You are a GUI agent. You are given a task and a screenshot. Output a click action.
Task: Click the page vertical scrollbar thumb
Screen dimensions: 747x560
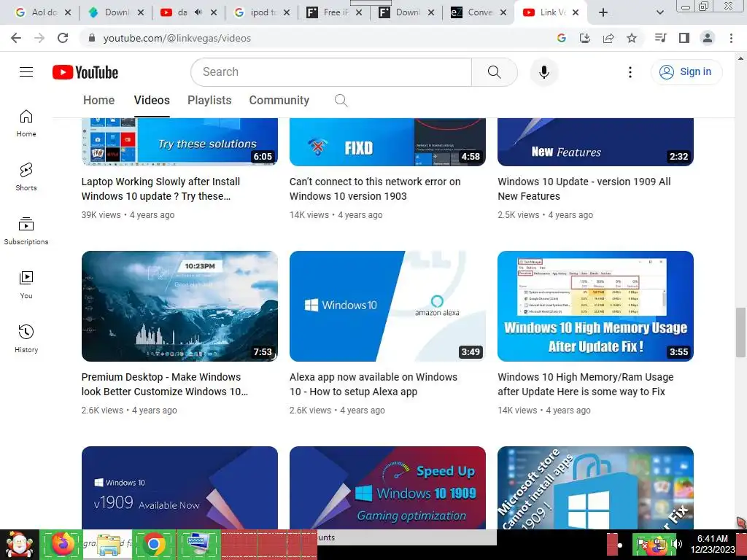point(740,332)
